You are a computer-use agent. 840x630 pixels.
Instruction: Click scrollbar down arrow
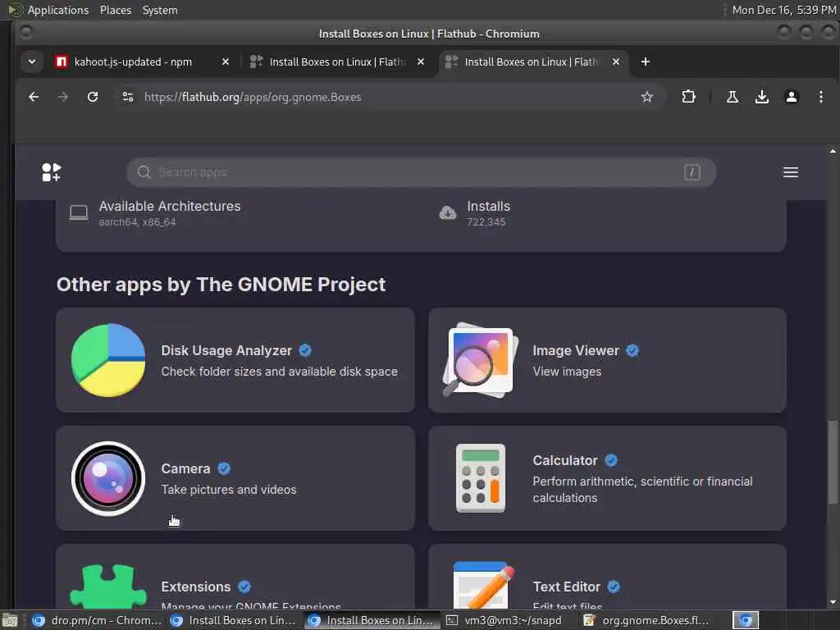point(833,602)
